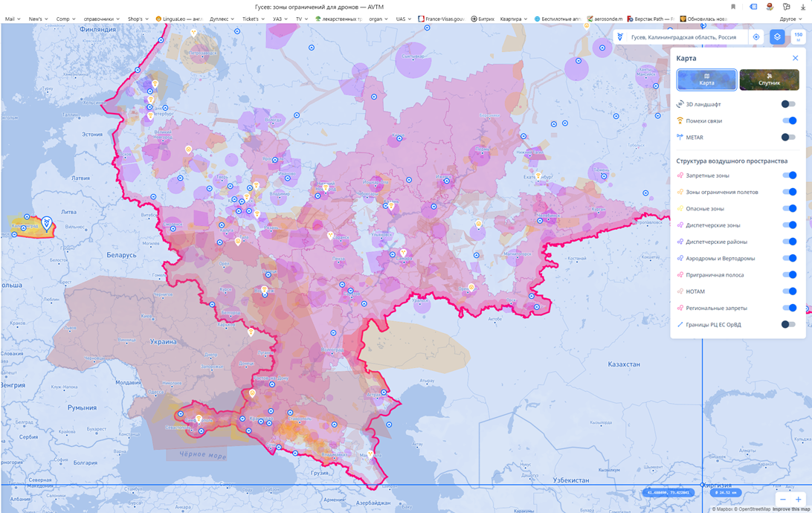Click the 3D ландшафт rotate icon

(680, 104)
